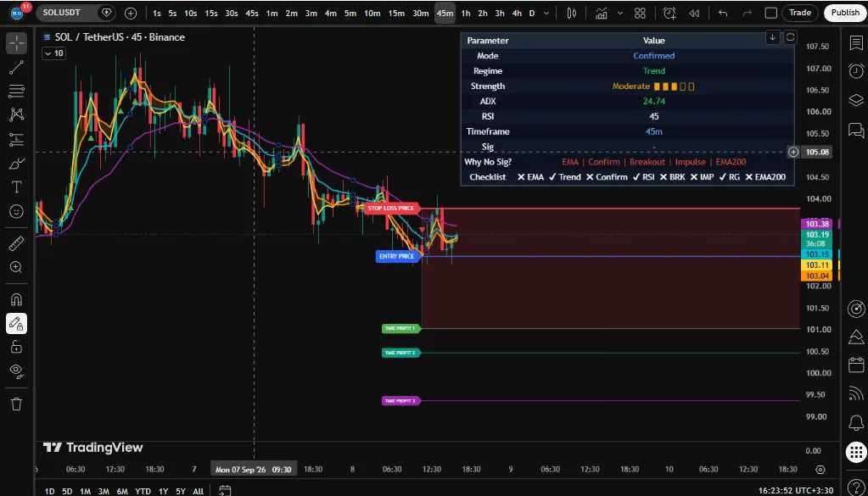Open the notifications bell in right sidebar
868x496 pixels.
tap(856, 422)
